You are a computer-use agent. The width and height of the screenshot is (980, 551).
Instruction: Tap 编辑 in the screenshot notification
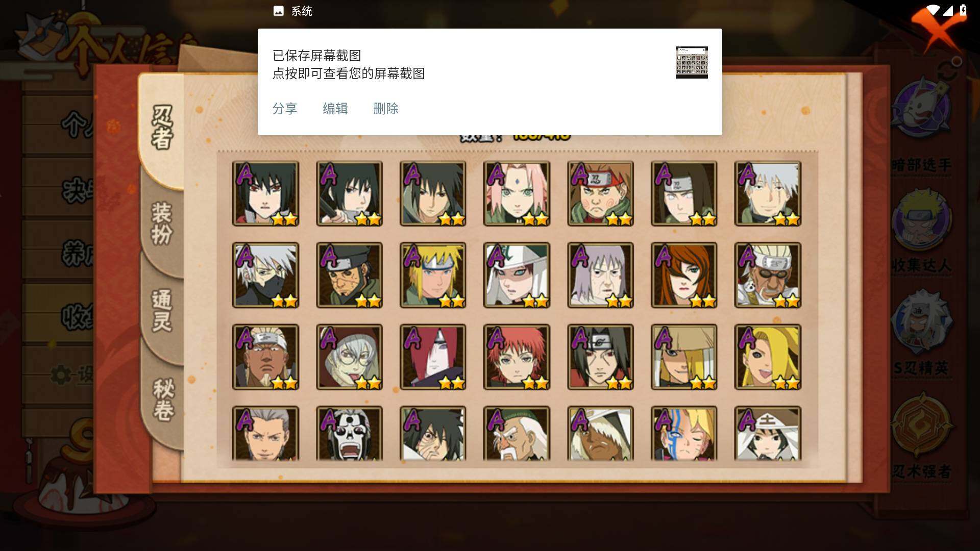(335, 109)
